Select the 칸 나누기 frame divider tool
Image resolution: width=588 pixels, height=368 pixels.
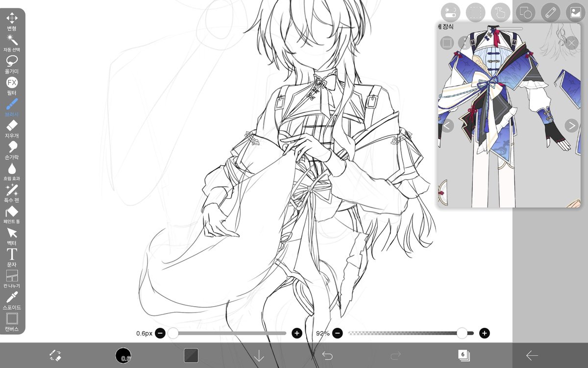[x=12, y=279]
